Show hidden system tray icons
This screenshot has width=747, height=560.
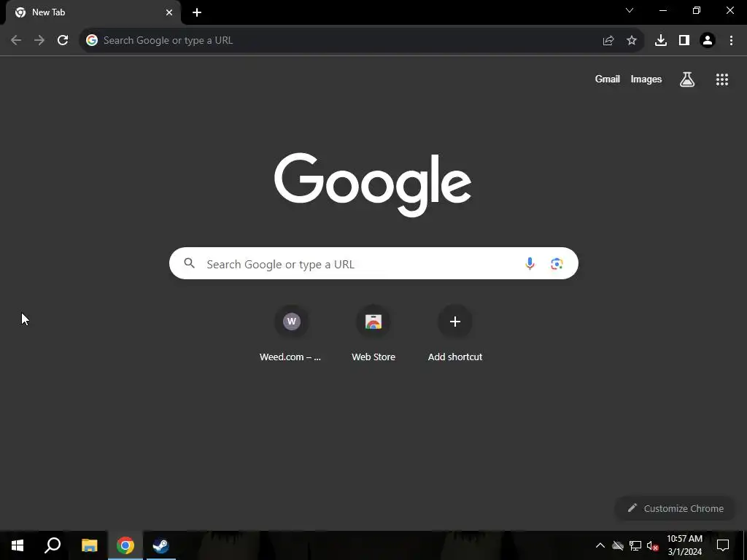tap(600, 545)
